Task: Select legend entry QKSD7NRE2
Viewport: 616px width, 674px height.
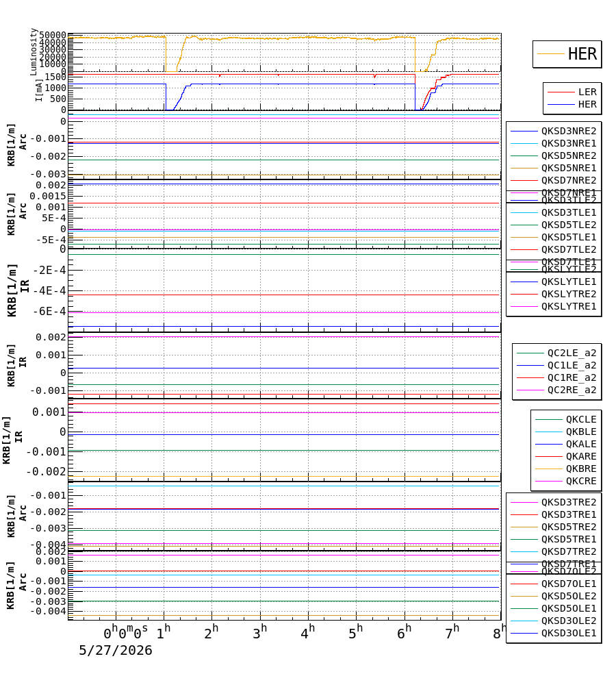Action: (568, 181)
